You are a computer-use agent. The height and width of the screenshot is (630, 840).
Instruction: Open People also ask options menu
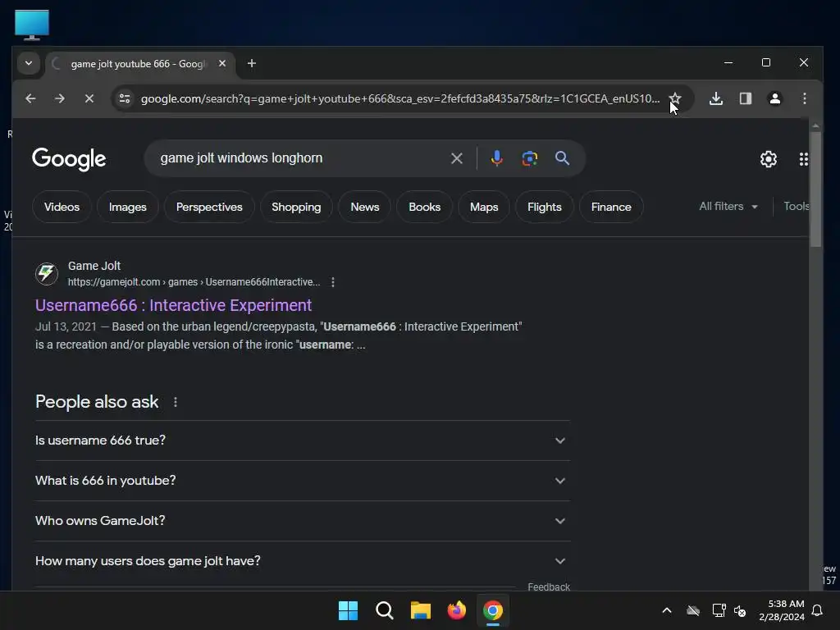[x=176, y=402]
